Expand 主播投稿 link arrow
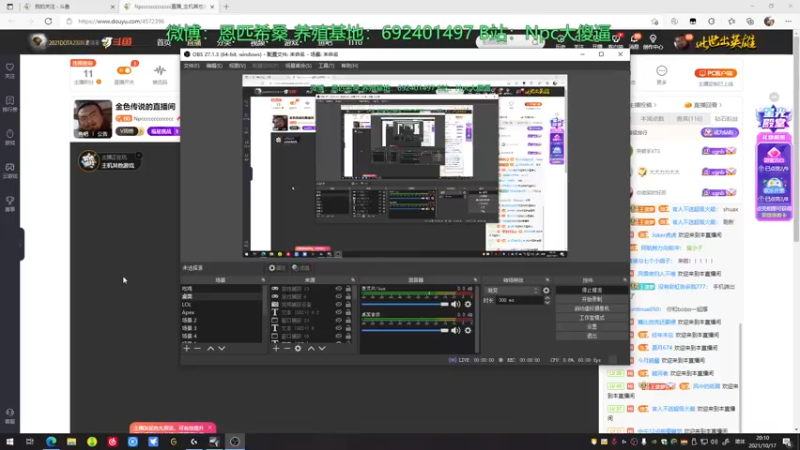800x450 pixels. tap(655, 105)
